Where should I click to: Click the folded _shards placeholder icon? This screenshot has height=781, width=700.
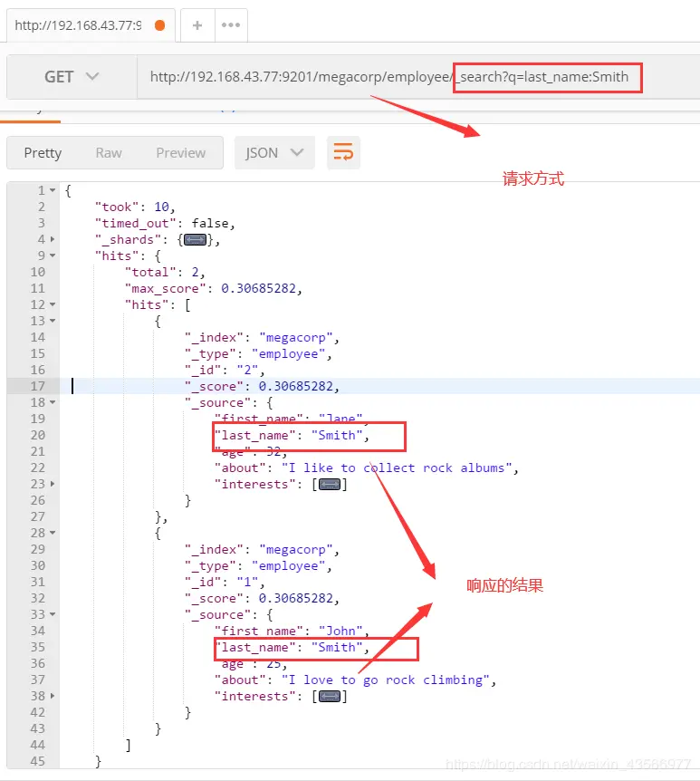coord(195,240)
